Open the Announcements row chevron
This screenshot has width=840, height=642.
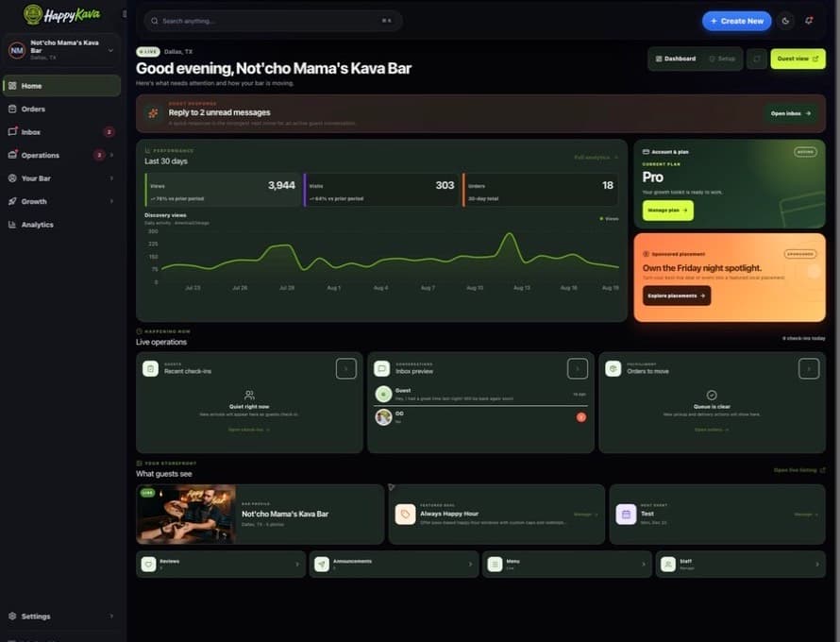[x=470, y=565]
